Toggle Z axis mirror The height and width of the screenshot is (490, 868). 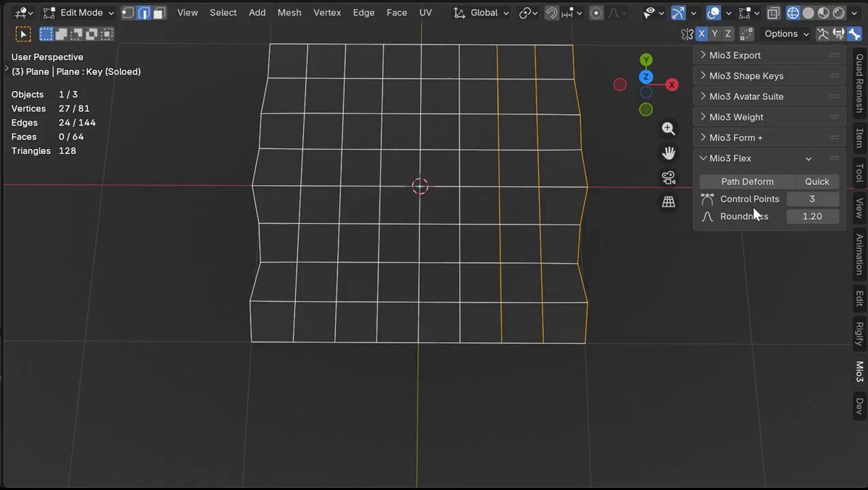tap(728, 34)
